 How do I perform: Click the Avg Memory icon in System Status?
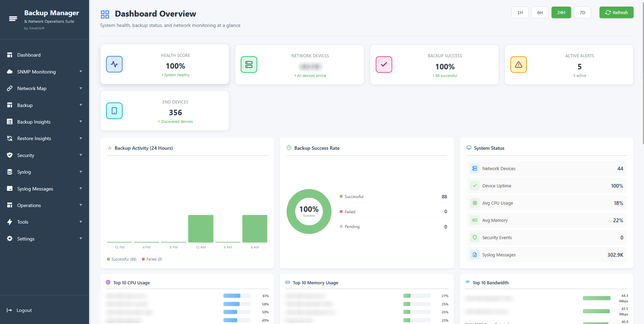click(x=475, y=220)
